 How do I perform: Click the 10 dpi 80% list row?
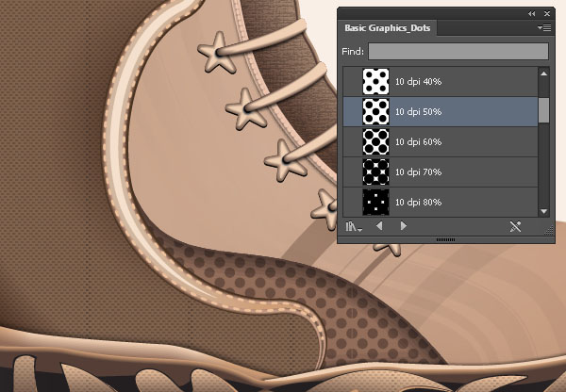[x=440, y=203]
